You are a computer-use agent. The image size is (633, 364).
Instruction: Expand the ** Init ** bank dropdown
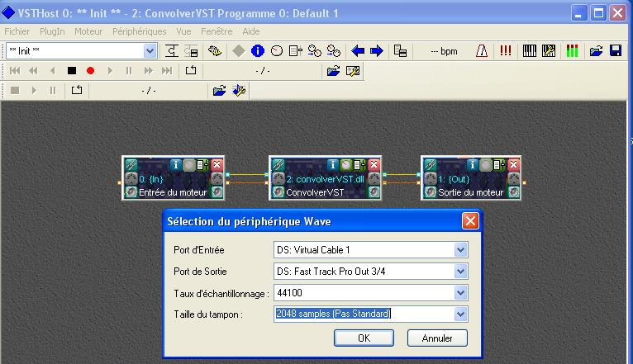tap(150, 51)
